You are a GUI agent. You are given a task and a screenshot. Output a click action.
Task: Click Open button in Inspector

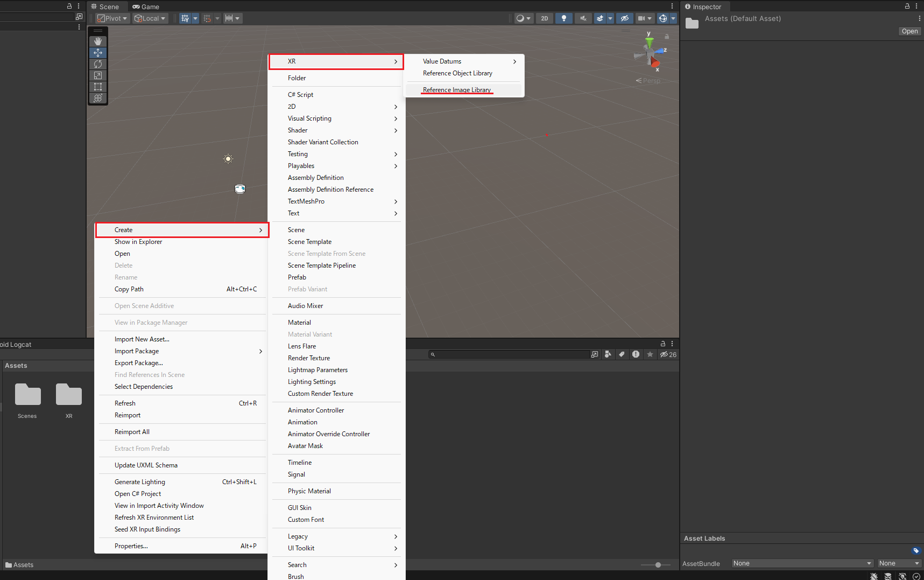[x=909, y=31]
